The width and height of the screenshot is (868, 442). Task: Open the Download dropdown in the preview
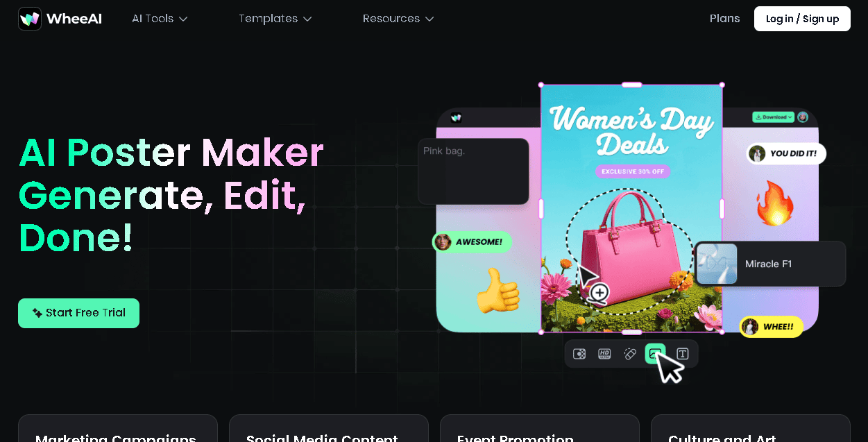coord(772,117)
